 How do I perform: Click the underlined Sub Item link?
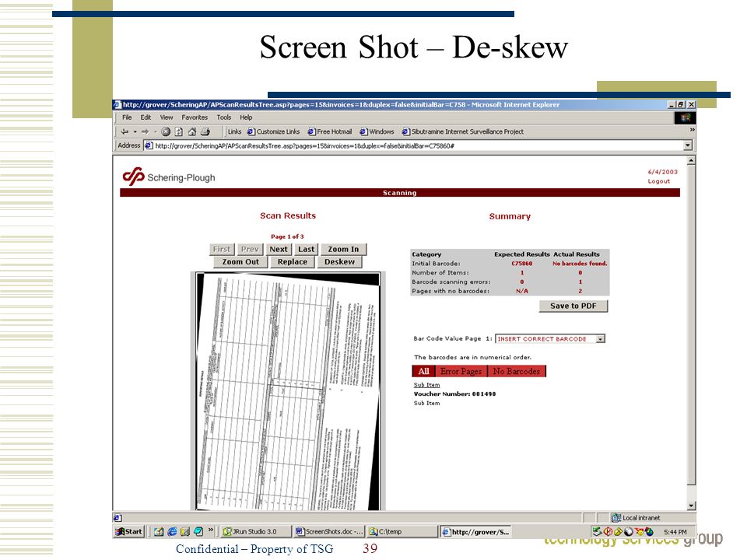[x=426, y=385]
